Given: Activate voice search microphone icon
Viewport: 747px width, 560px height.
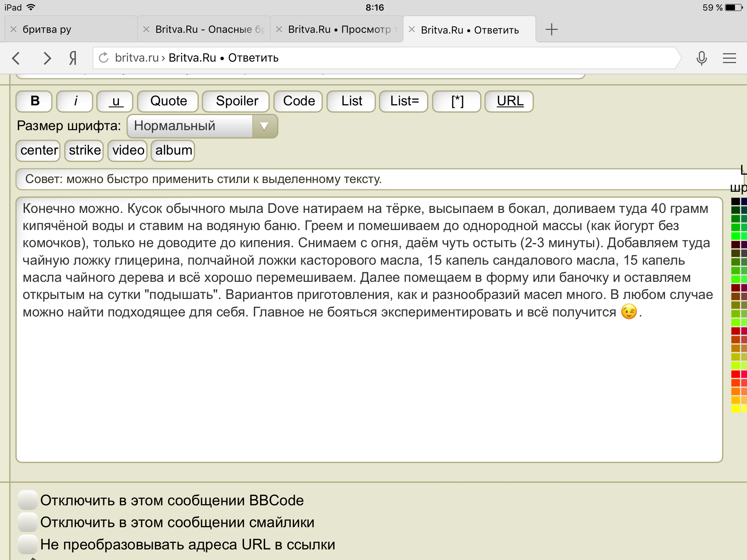Looking at the screenshot, I should point(701,58).
